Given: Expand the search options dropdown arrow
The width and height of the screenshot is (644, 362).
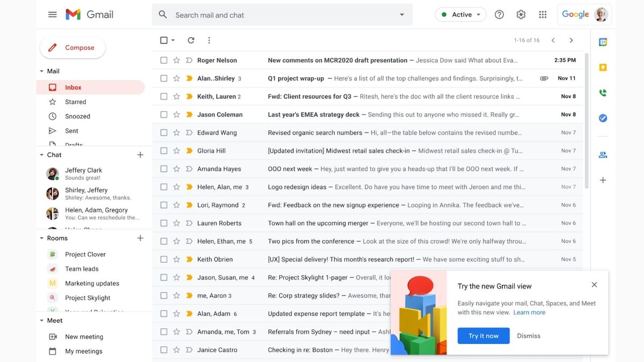Looking at the screenshot, I should 401,14.
